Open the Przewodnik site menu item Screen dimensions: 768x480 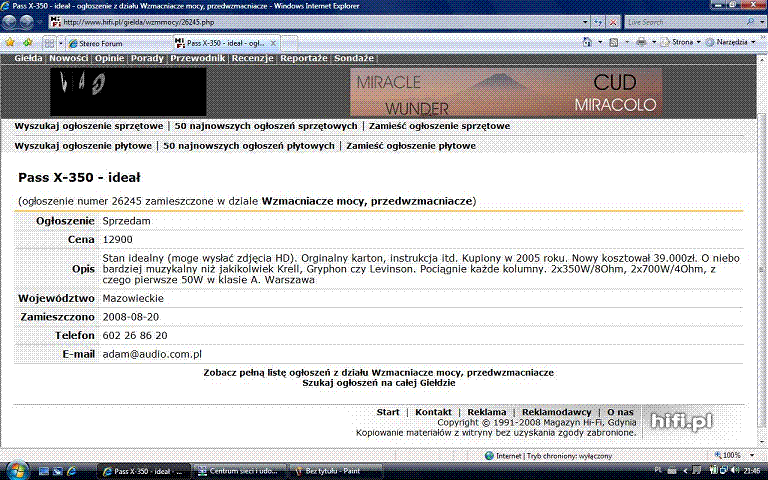198,58
